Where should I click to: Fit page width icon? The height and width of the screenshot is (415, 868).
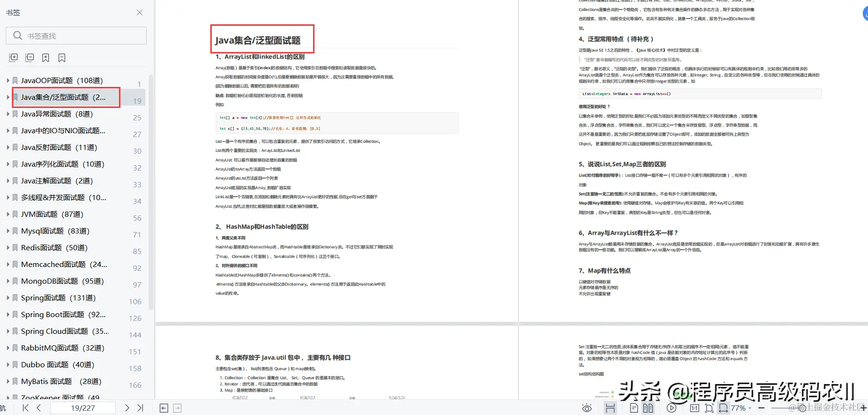[x=724, y=408]
